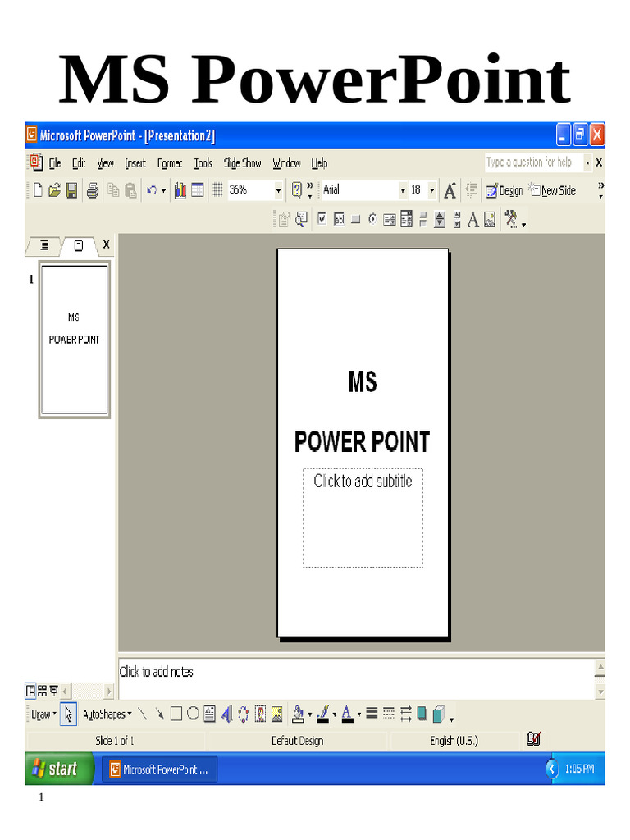
Task: Toggle the Show/Hide Grid button
Action: click(218, 190)
